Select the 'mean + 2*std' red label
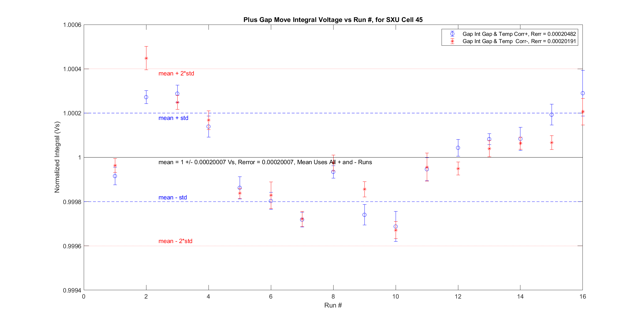This screenshot has height=326, width=644. tap(176, 73)
